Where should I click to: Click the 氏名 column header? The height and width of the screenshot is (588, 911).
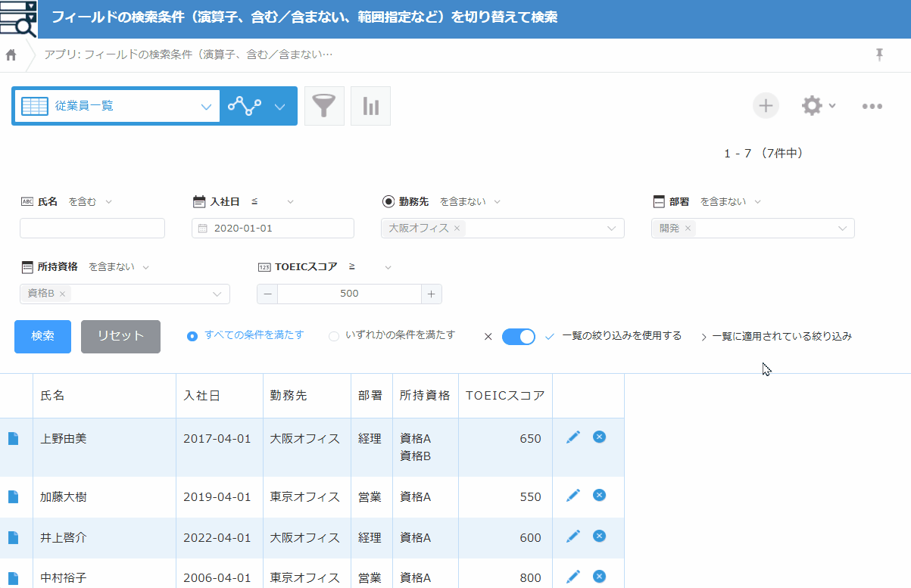click(105, 396)
